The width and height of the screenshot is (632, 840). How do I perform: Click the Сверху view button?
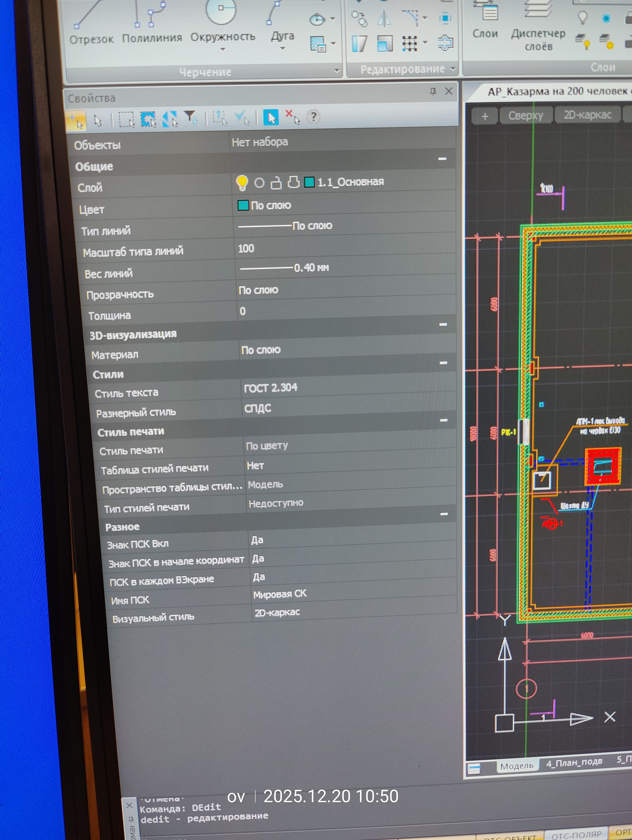pyautogui.click(x=526, y=115)
